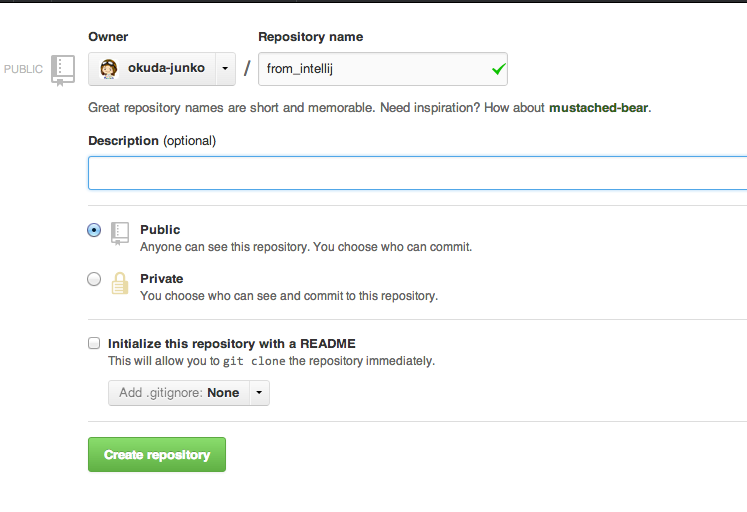Image resolution: width=747 pixels, height=512 pixels.
Task: Click the okuda-junko owner name
Action: (166, 69)
